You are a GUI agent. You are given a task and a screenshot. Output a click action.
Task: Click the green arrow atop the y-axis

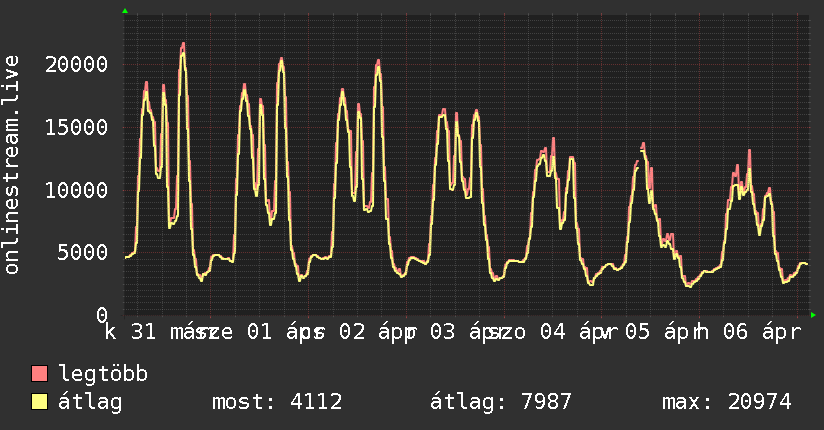pyautogui.click(x=125, y=11)
